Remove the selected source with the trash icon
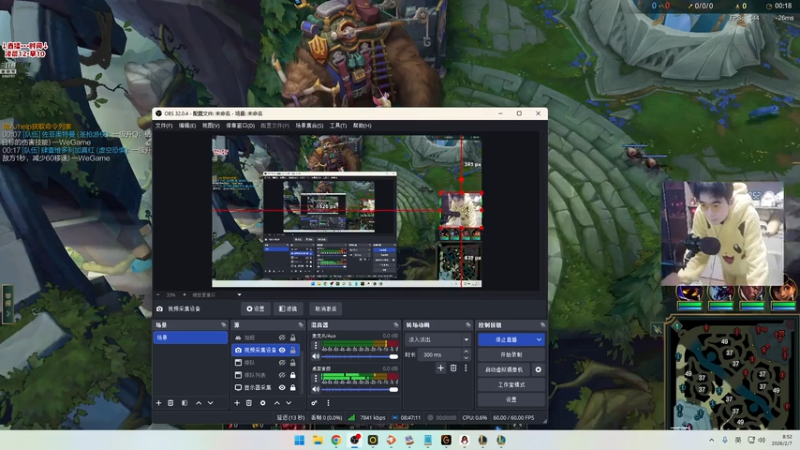This screenshot has height=450, width=800. pyautogui.click(x=249, y=403)
